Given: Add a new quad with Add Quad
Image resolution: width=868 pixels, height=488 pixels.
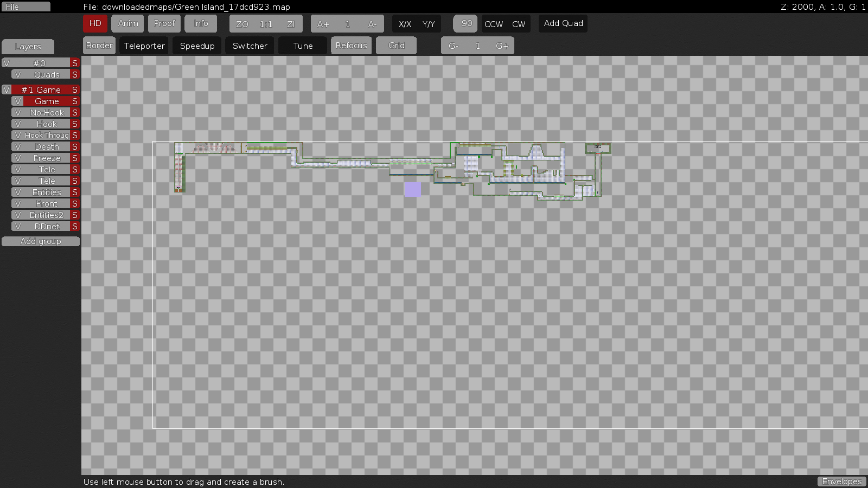Looking at the screenshot, I should [x=563, y=23].
